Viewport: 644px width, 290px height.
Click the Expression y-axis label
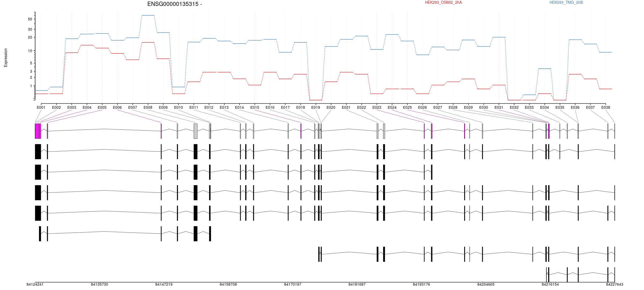pos(6,58)
